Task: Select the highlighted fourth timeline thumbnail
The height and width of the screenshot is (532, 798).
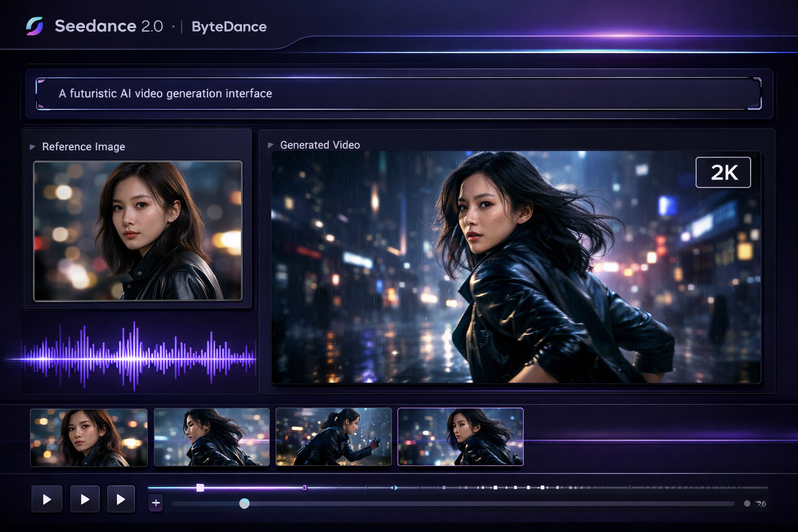Action: click(460, 437)
